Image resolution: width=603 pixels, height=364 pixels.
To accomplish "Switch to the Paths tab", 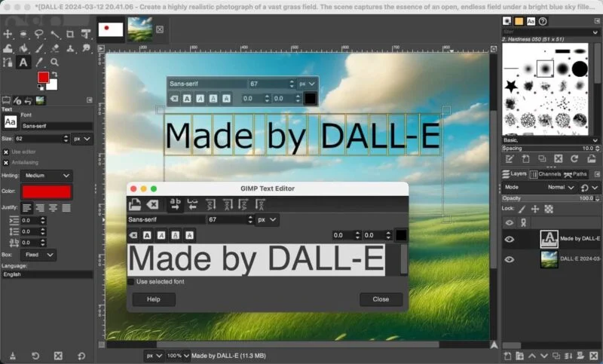I will pos(575,174).
